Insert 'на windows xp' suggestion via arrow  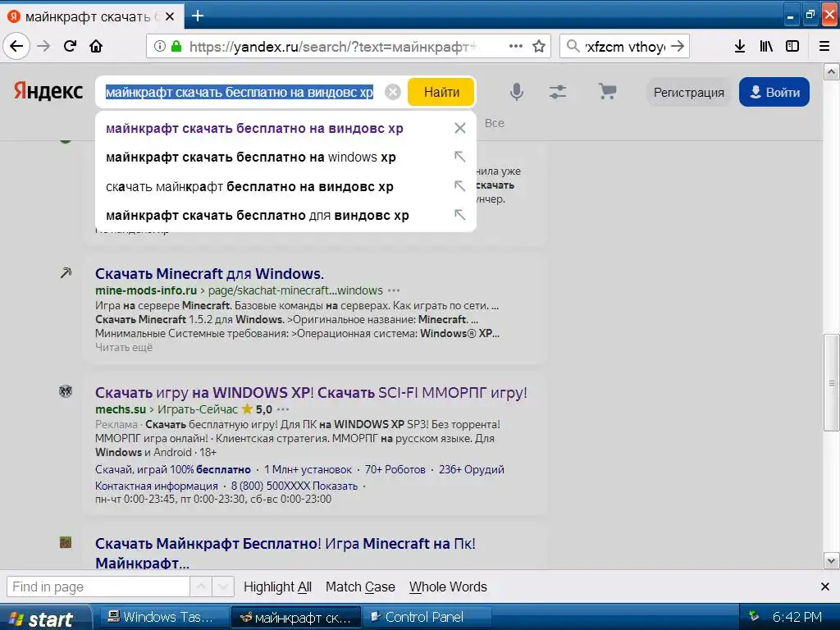click(459, 157)
